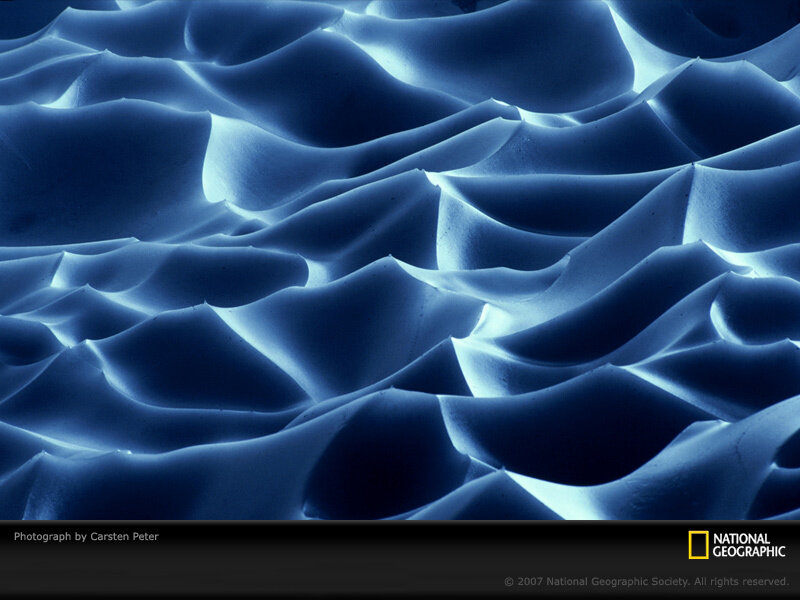Click the word 'reserved.' in the footer
Screen dimensions: 800x600
[766, 581]
